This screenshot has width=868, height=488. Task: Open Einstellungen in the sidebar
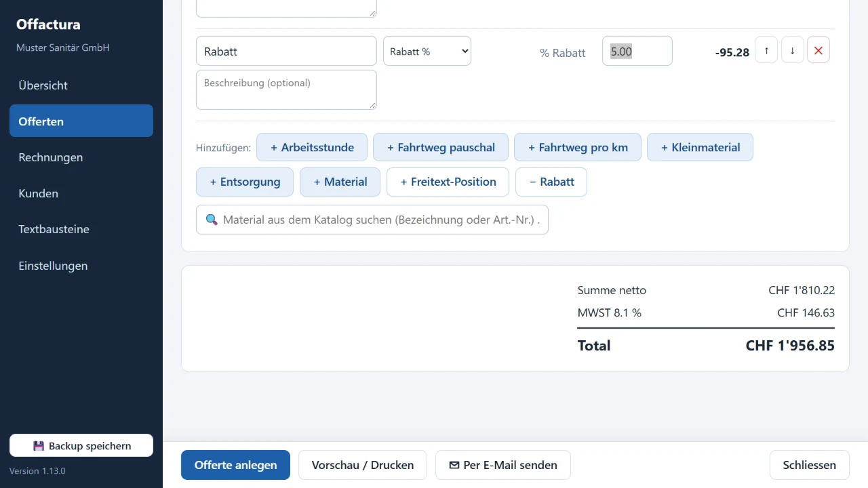pos(81,266)
